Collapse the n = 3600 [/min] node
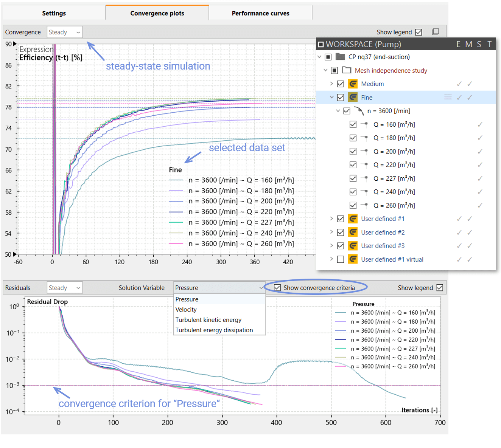 (338, 111)
